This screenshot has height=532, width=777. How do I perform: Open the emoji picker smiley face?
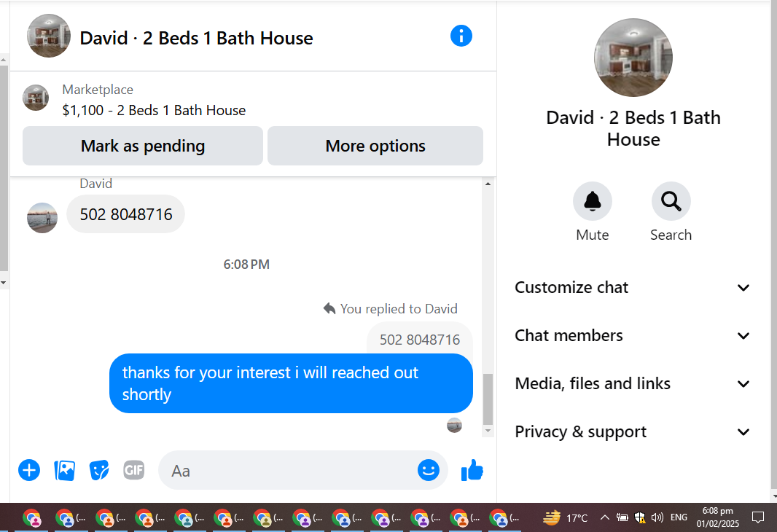coord(428,469)
